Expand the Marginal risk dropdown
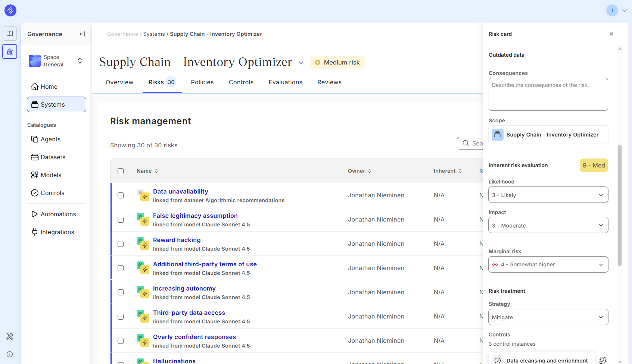Image resolution: width=632 pixels, height=364 pixels. pyautogui.click(x=548, y=264)
